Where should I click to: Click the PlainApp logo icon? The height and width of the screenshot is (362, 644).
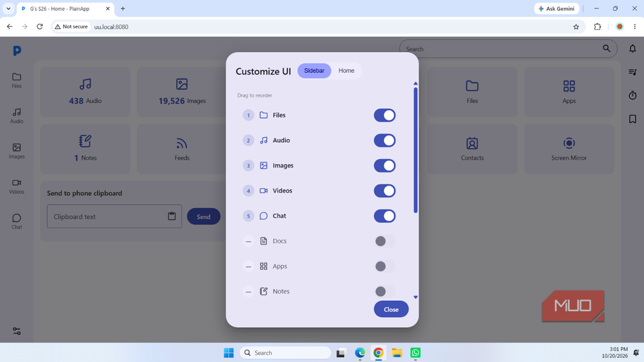point(17,50)
